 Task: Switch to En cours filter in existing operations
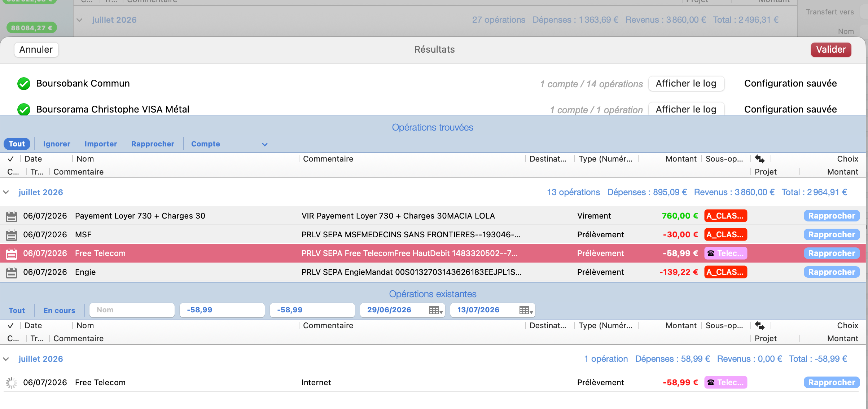pos(59,311)
